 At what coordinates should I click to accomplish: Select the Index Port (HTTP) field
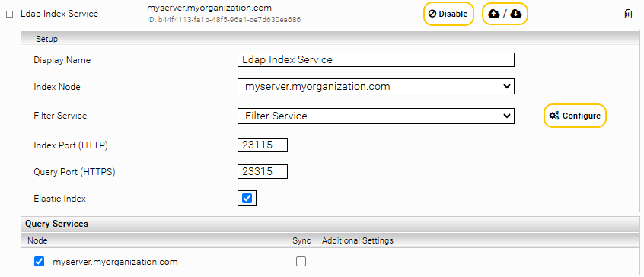(263, 145)
